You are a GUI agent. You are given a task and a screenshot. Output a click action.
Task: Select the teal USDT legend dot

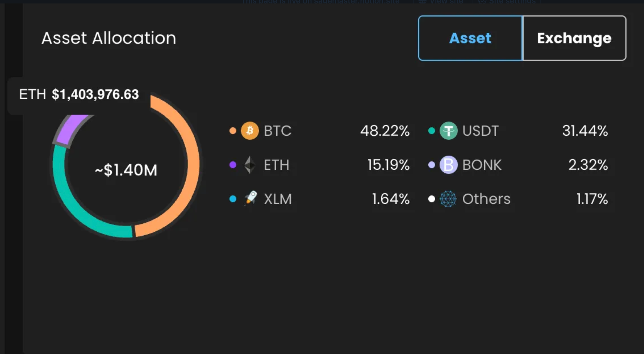(x=432, y=131)
